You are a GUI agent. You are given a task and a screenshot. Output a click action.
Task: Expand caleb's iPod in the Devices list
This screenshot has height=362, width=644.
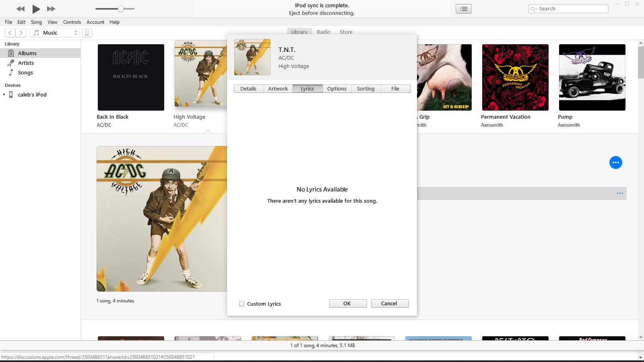(x=4, y=95)
